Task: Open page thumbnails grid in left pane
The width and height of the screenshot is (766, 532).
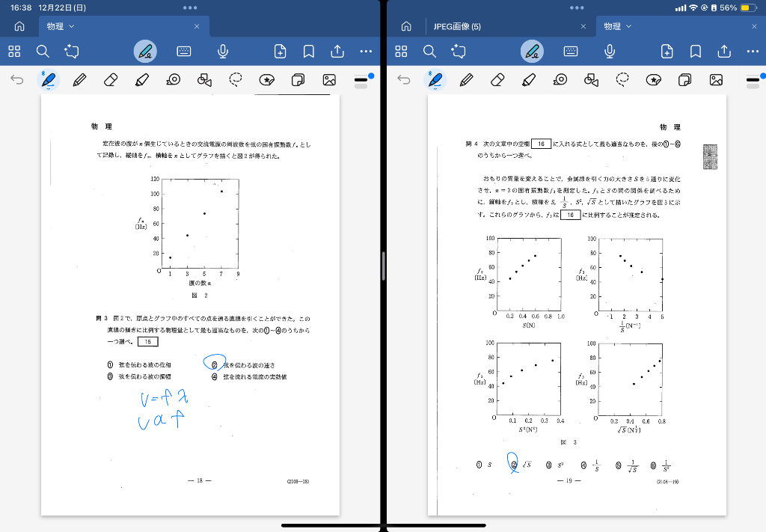Action: [x=14, y=51]
